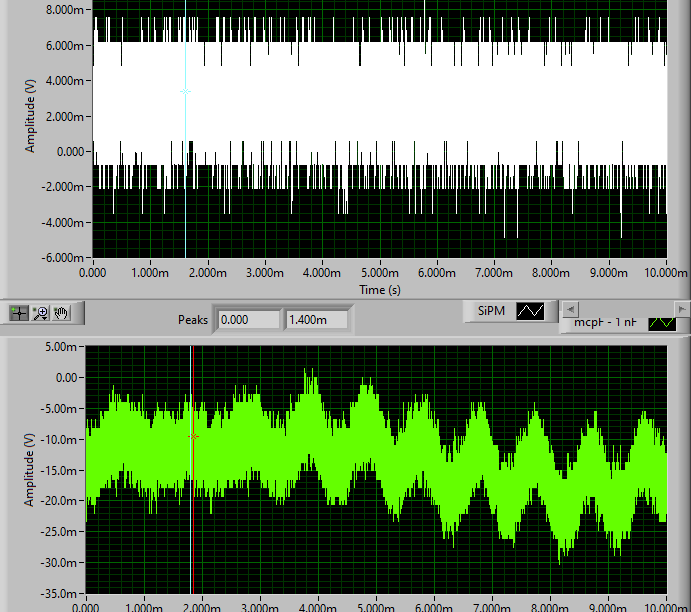Select the hand panning tool

(x=62, y=313)
